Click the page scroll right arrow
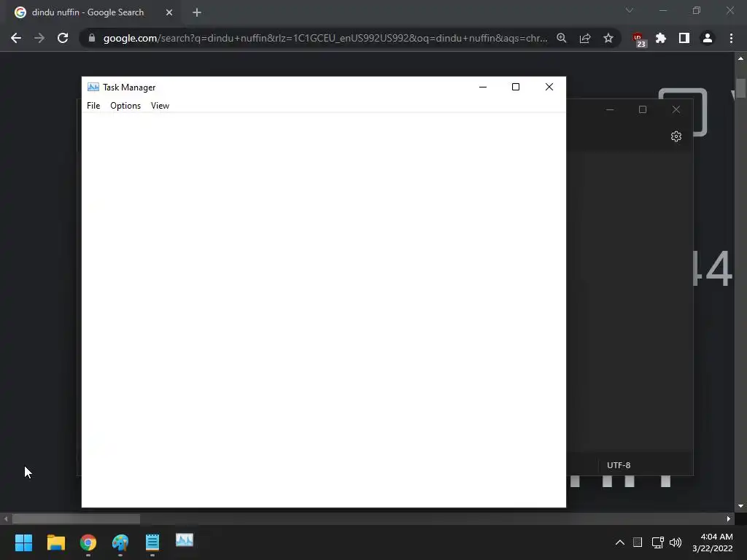Image resolution: width=747 pixels, height=560 pixels. 729,518
